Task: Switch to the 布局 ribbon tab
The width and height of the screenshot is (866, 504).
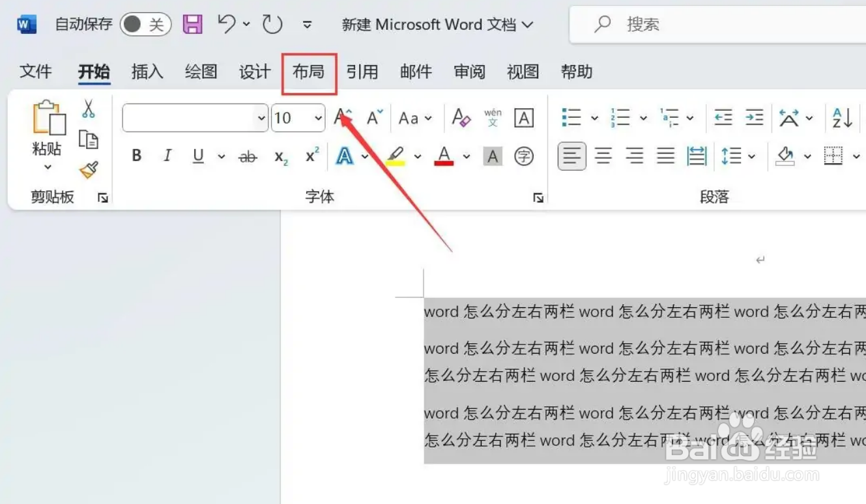Action: 308,72
